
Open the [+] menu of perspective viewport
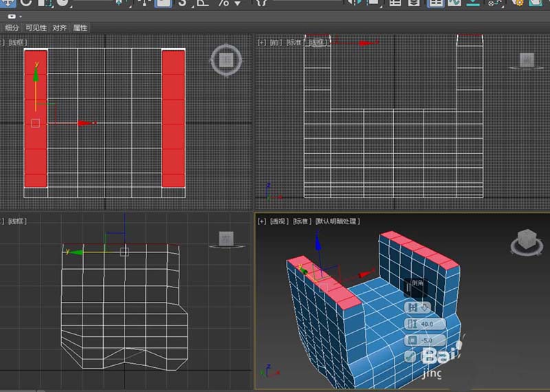point(262,221)
